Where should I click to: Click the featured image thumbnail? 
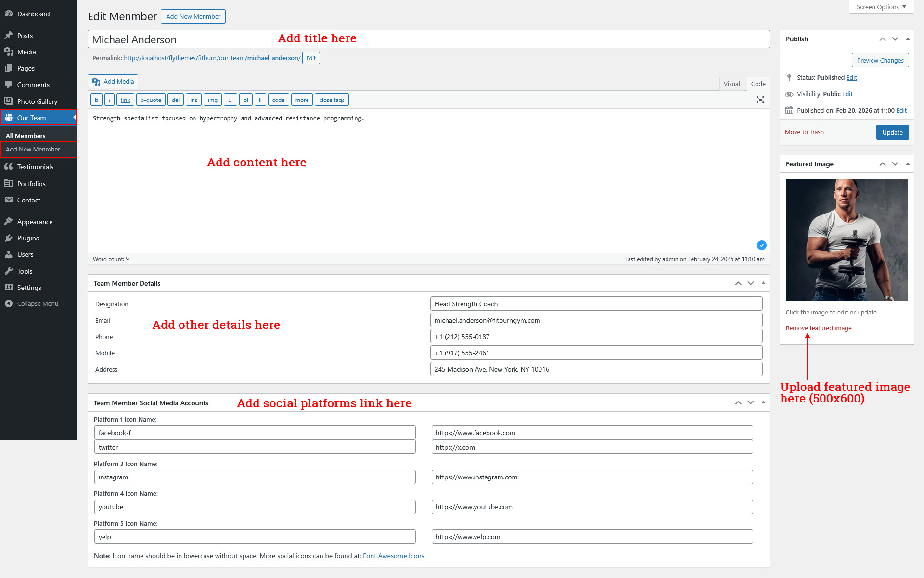pos(847,240)
